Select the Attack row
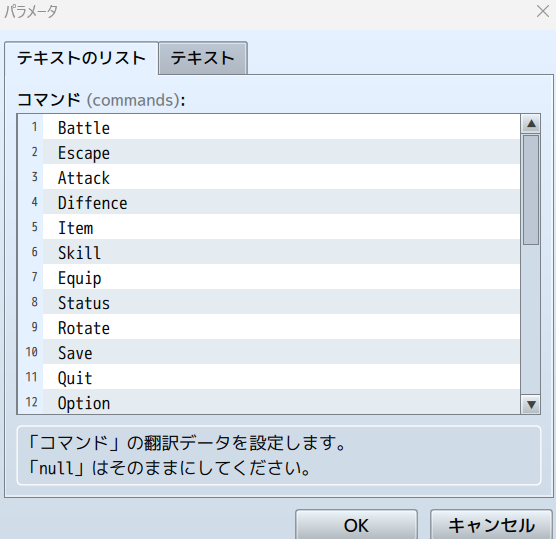This screenshot has width=556, height=539. [x=268, y=177]
